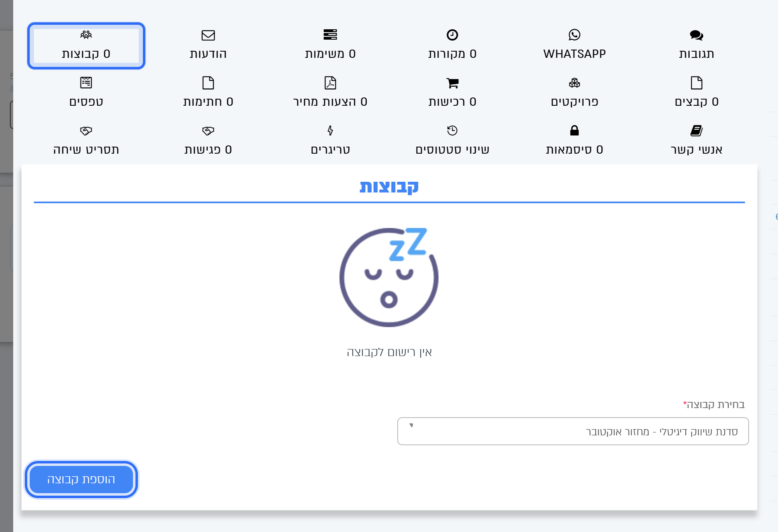Click the speech bubbles icon above תגובות

tap(697, 35)
